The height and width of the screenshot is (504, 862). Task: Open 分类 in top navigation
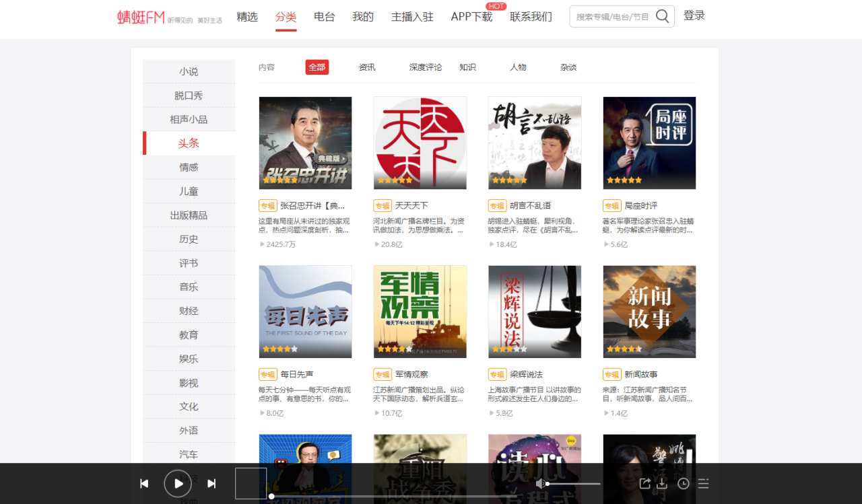click(286, 17)
